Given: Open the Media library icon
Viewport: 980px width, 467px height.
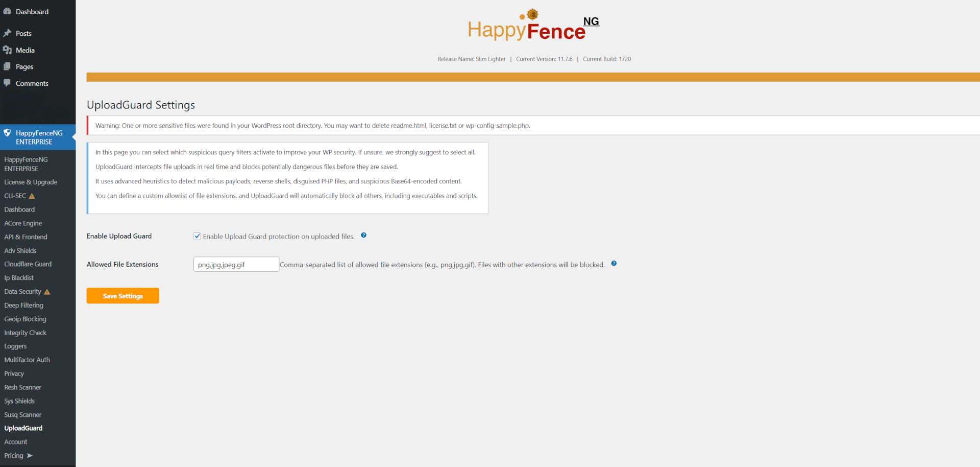Looking at the screenshot, I should 7,50.
